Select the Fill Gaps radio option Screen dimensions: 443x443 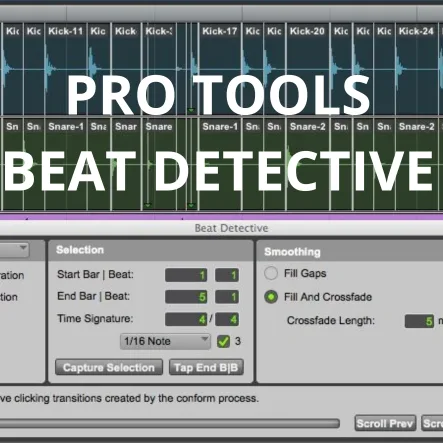pos(271,273)
